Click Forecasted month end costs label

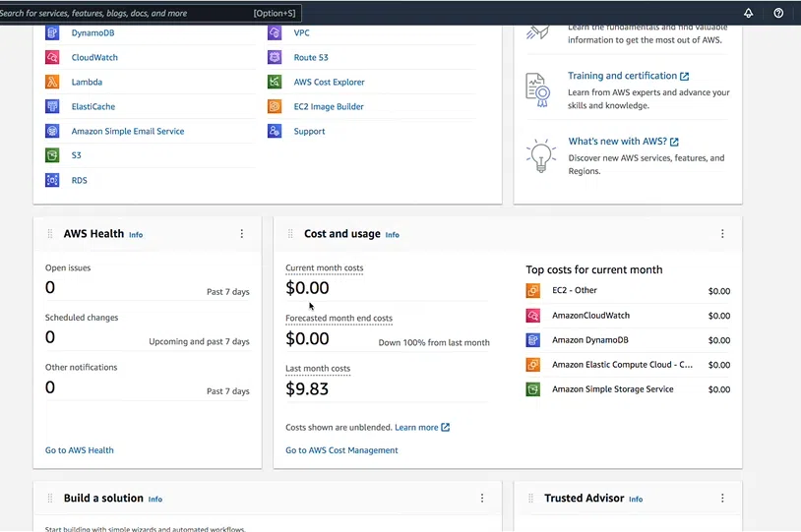coord(339,318)
